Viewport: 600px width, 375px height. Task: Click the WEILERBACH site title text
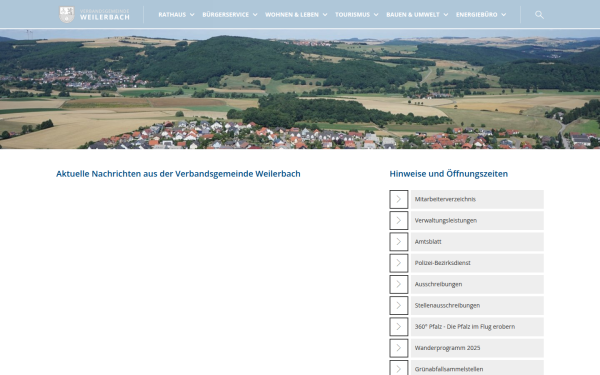[x=104, y=17]
